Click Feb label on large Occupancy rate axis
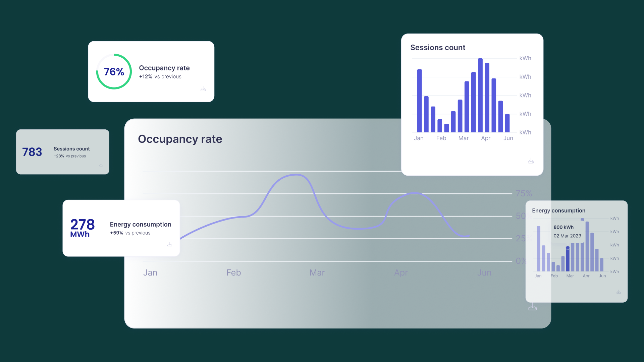Image resolution: width=644 pixels, height=362 pixels. point(233,273)
